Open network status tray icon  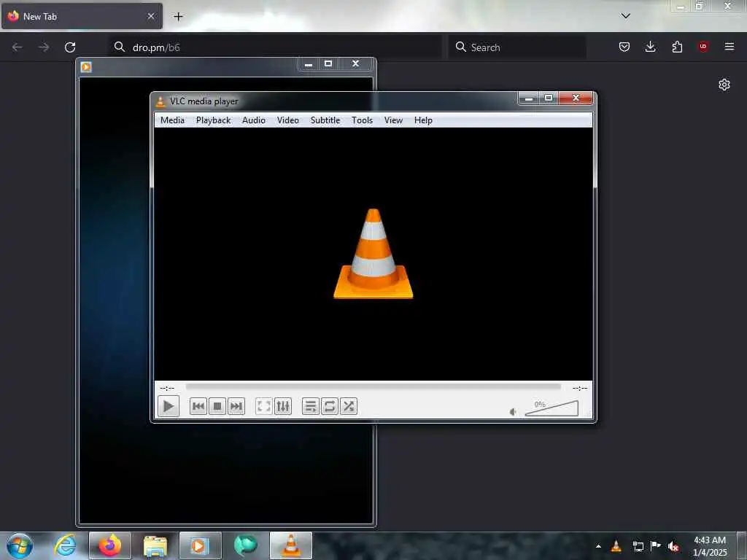[638, 546]
